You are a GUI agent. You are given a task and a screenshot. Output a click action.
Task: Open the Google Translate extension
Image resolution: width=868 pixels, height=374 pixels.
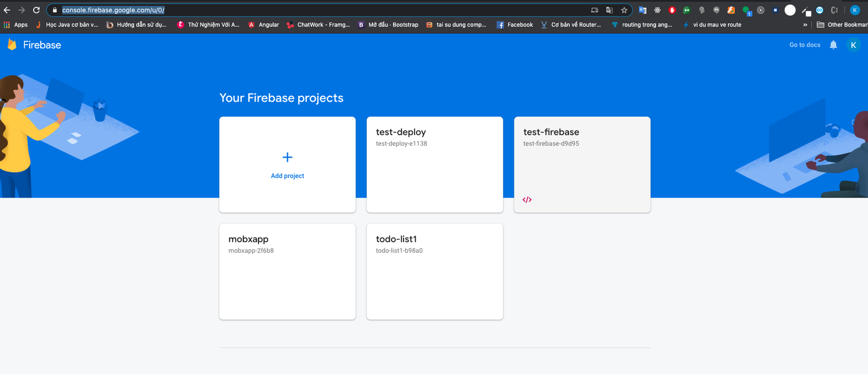pos(642,10)
